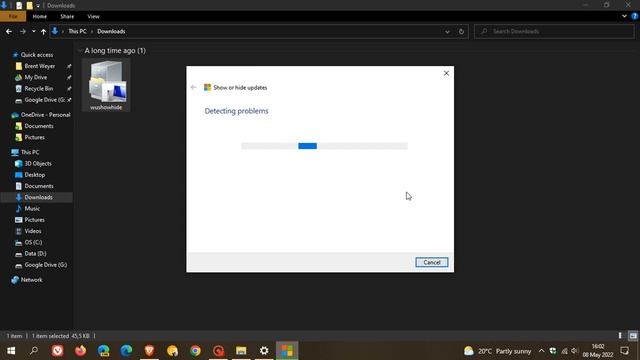The width and height of the screenshot is (640, 360).
Task: Expand the ribbon with the chevron
Action: 624,16
